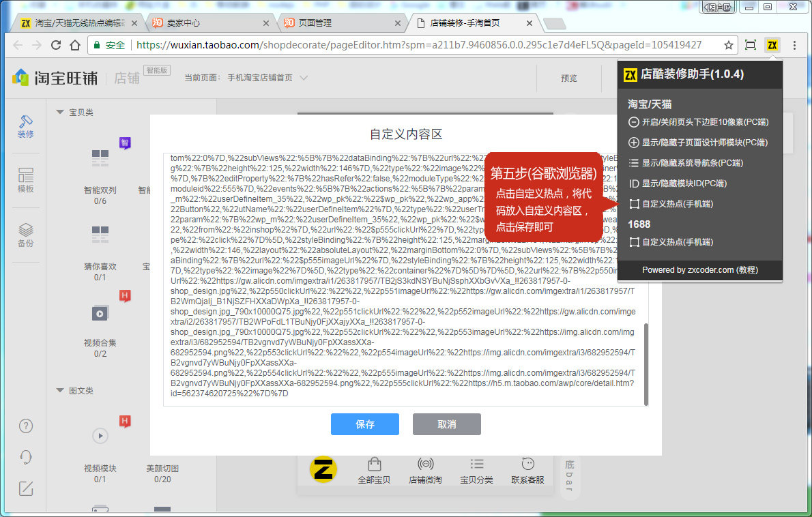Click the 取消 button
Image resolution: width=812 pixels, height=517 pixels.
(x=446, y=424)
